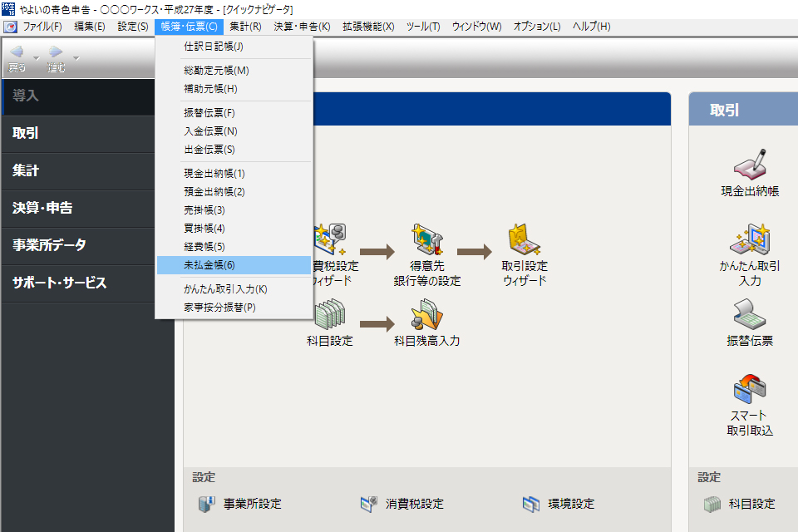Viewport: 798px width, 532px height.
Task: Select 仕訳日記帳(J) from the menu
Action: pos(234,47)
